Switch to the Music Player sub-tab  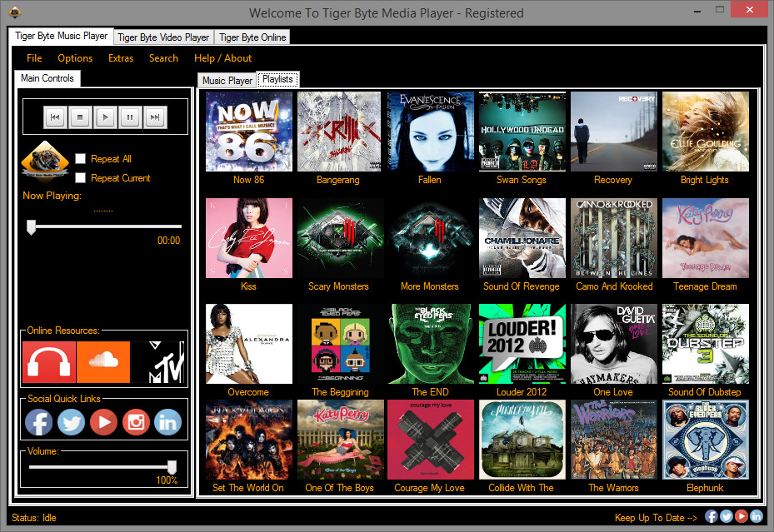pyautogui.click(x=227, y=81)
